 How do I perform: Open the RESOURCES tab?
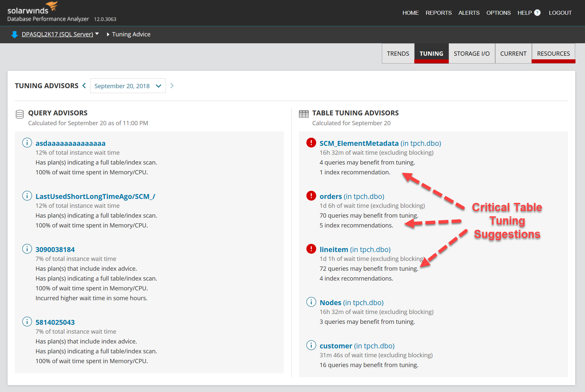[553, 53]
